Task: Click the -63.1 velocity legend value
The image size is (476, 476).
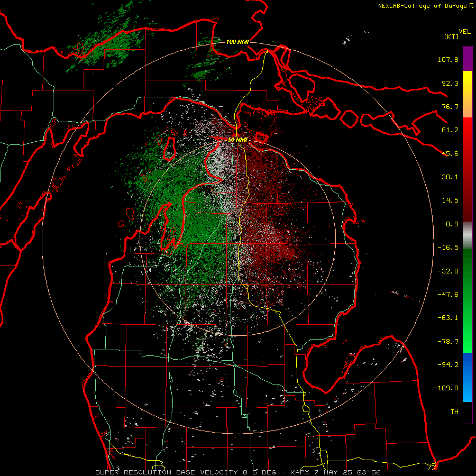Action: click(x=448, y=318)
